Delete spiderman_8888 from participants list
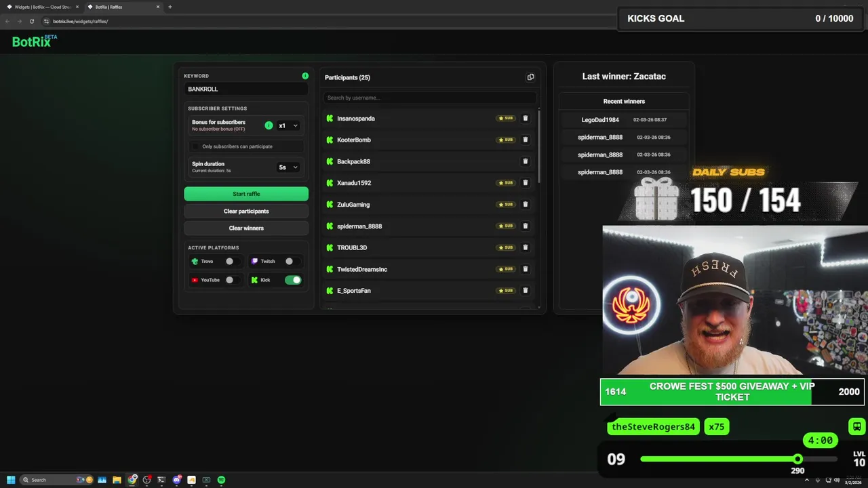This screenshot has width=868, height=488. click(525, 226)
